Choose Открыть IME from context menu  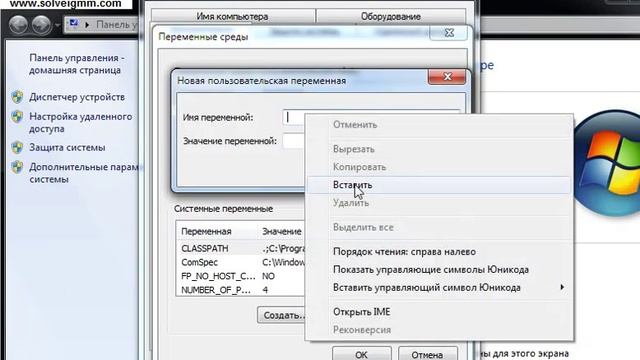coord(438,312)
